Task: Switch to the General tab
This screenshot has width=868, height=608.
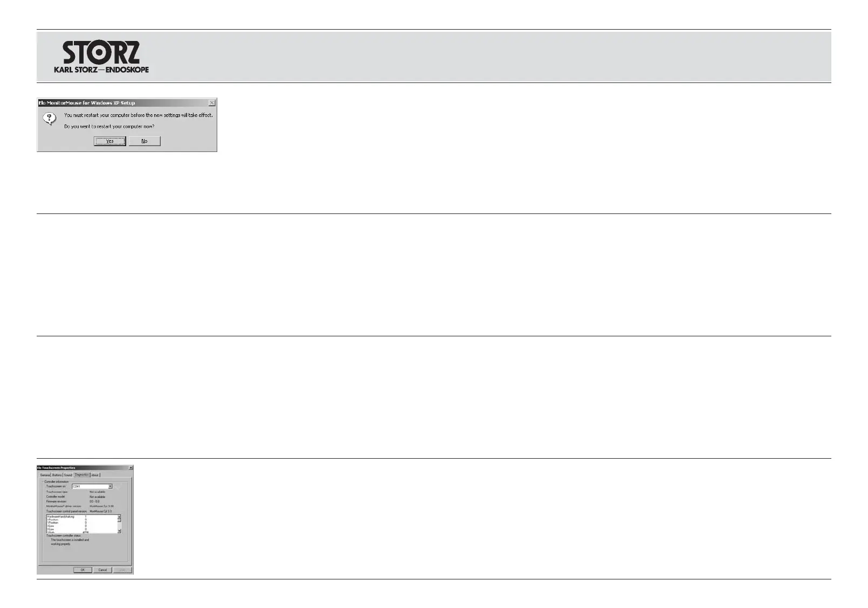Action: (45, 475)
